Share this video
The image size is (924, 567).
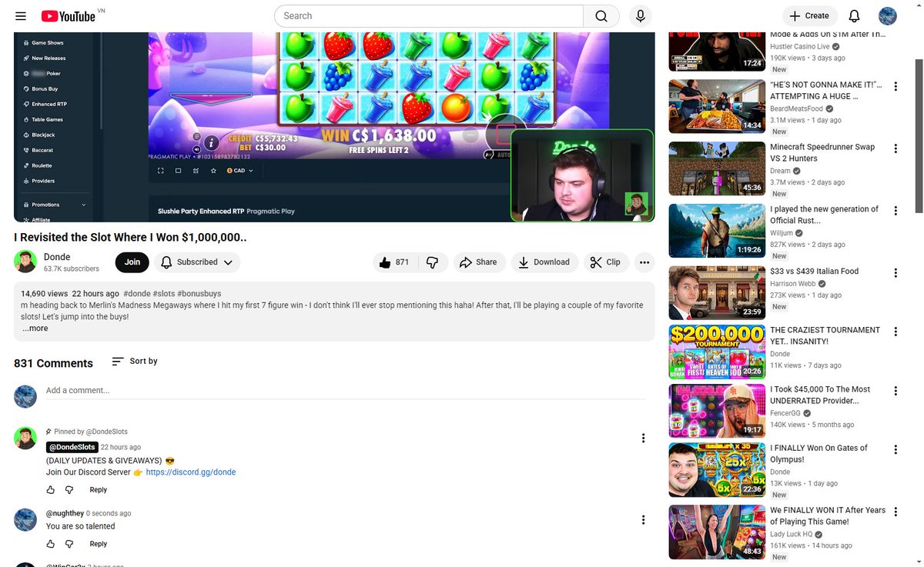[479, 262]
